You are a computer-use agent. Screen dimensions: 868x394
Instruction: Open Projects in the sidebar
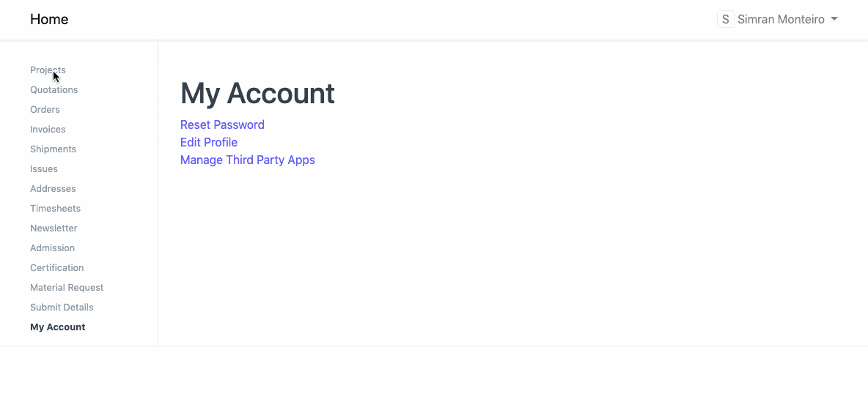point(48,70)
